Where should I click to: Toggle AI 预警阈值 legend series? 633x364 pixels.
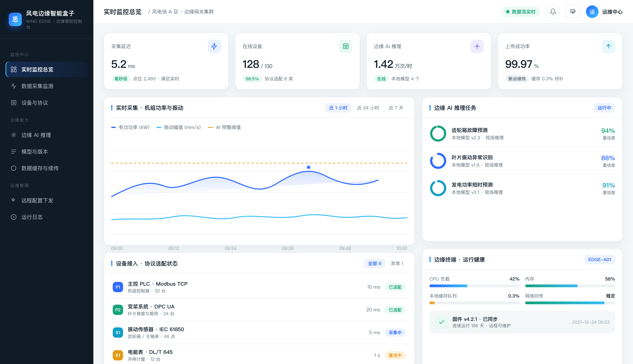224,127
